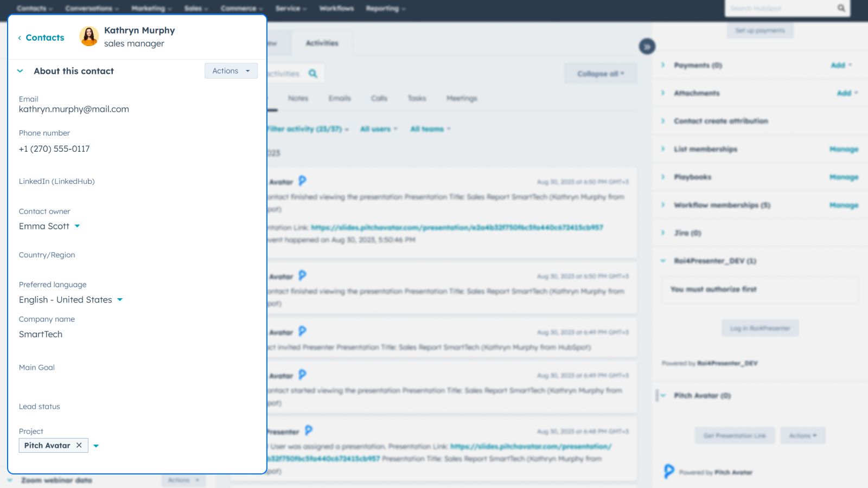This screenshot has height=488, width=868.
Task: Remove the Pitch Avatar project tag via its X
Action: (x=79, y=445)
